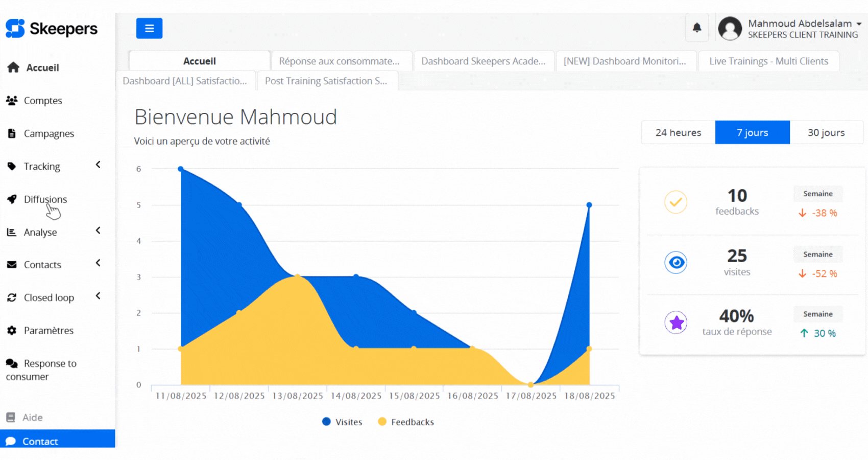Toggle the Visites legend blue swatch

click(326, 422)
